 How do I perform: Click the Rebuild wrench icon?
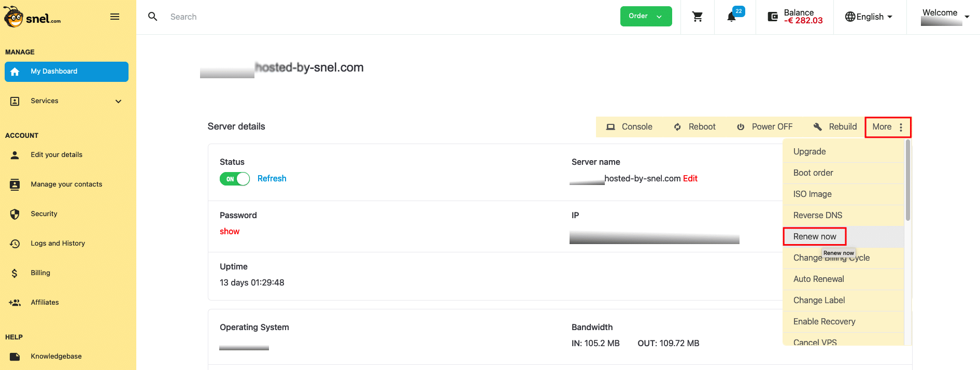[818, 127]
